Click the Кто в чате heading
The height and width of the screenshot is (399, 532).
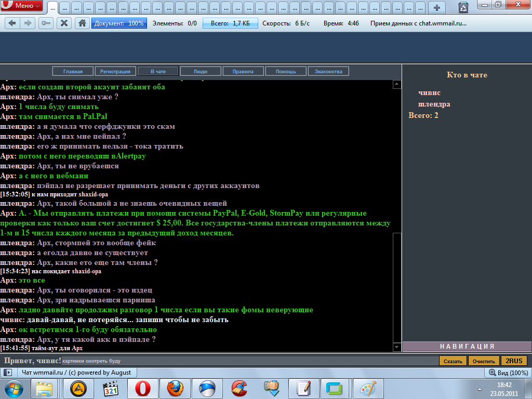[467, 75]
